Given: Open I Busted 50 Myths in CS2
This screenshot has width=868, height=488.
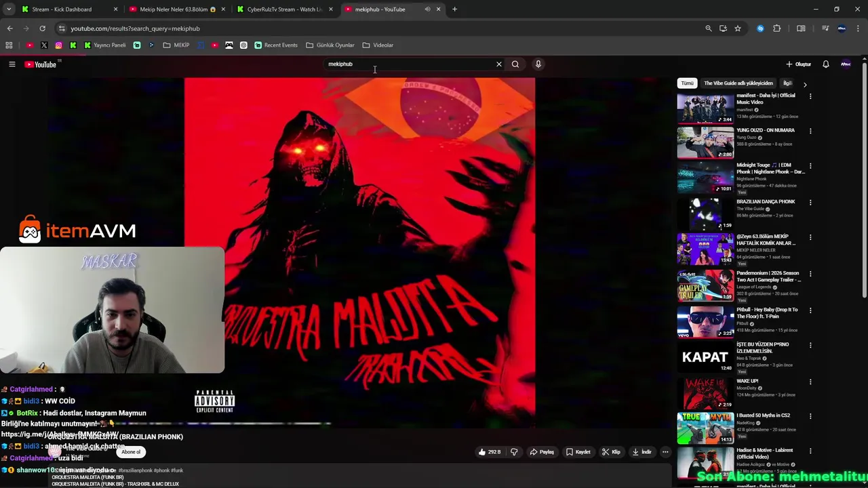Looking at the screenshot, I should (764, 415).
